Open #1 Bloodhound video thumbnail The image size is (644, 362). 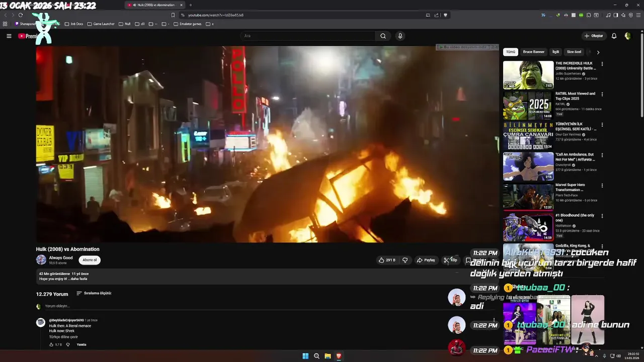(528, 227)
